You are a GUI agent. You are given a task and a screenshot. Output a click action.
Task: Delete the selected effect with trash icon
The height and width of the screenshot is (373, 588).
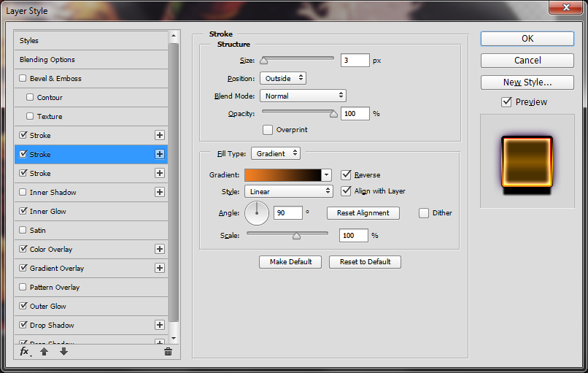pos(168,352)
